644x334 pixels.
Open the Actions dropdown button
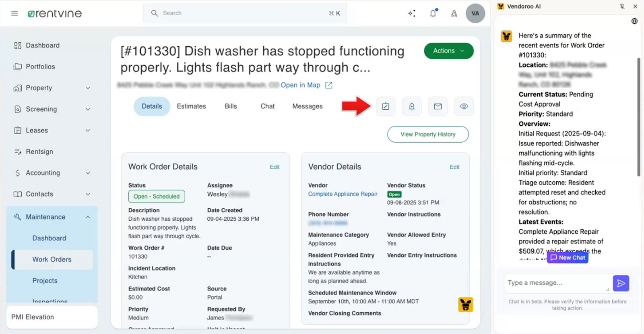pos(448,51)
